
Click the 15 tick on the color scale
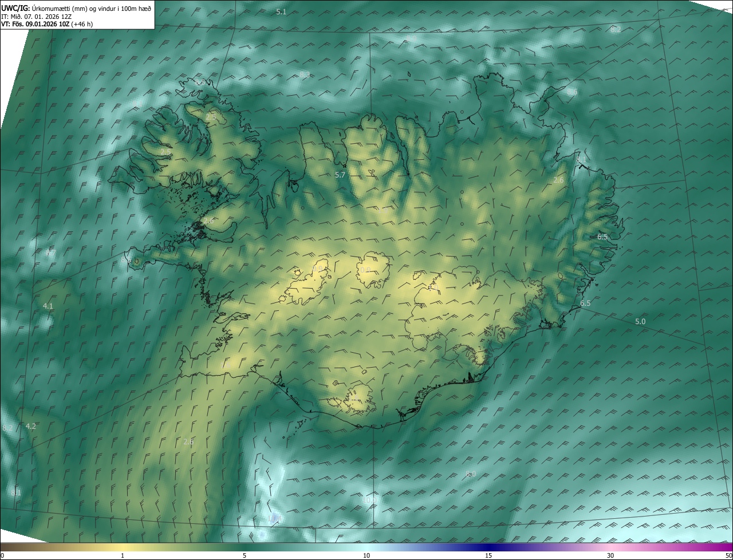pyautogui.click(x=488, y=556)
